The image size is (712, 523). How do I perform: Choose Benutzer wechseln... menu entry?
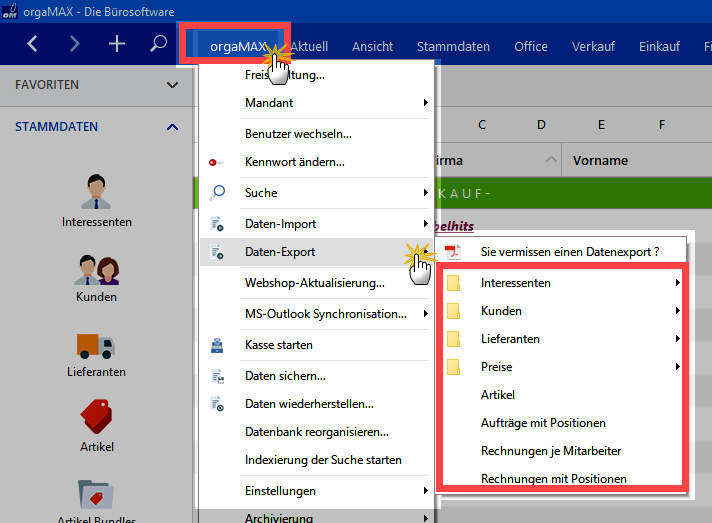point(317,134)
